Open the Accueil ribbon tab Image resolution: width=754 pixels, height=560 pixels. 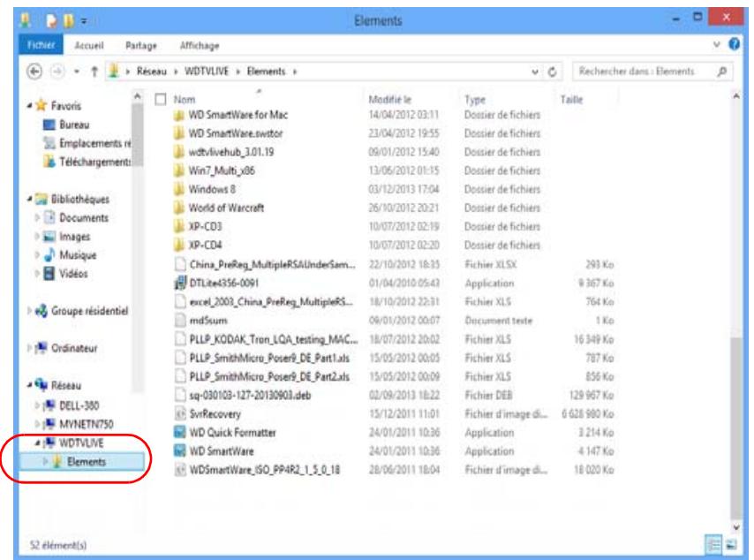[89, 45]
